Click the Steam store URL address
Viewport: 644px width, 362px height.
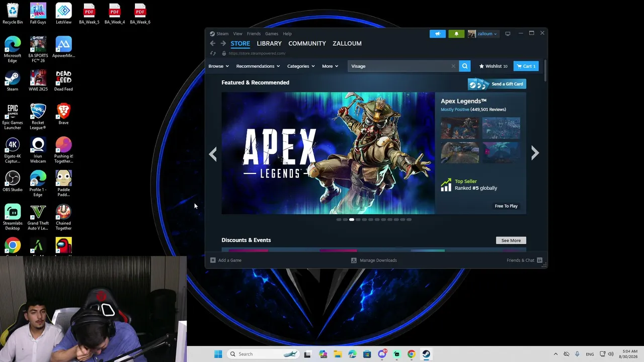click(x=257, y=53)
